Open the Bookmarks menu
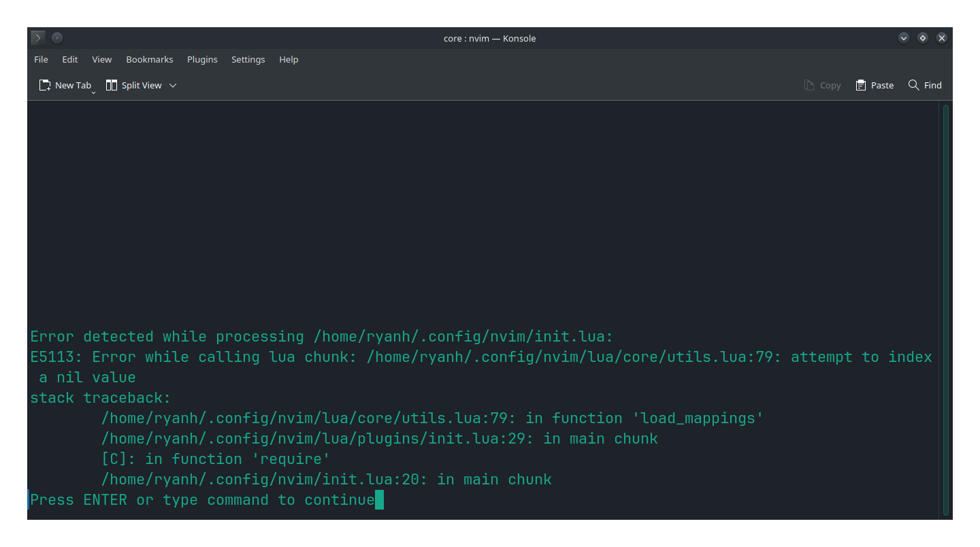The width and height of the screenshot is (980, 547). click(149, 59)
